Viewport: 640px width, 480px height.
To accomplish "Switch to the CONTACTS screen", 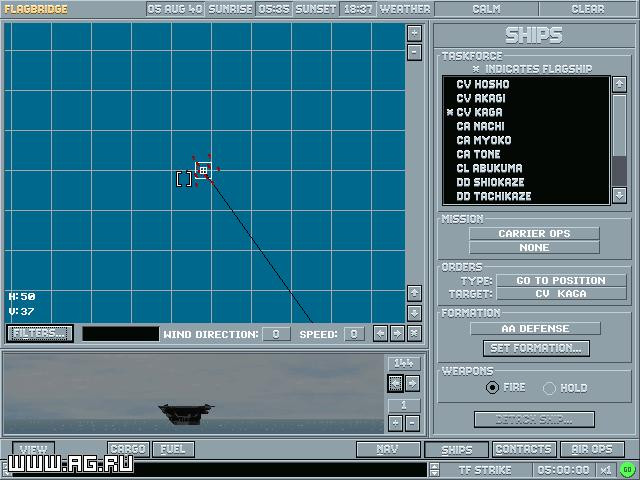I will 524,449.
